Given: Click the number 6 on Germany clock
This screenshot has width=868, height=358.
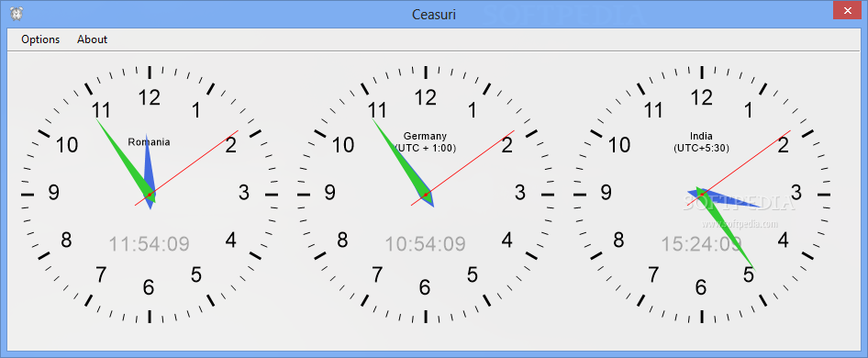Looking at the screenshot, I should [425, 287].
